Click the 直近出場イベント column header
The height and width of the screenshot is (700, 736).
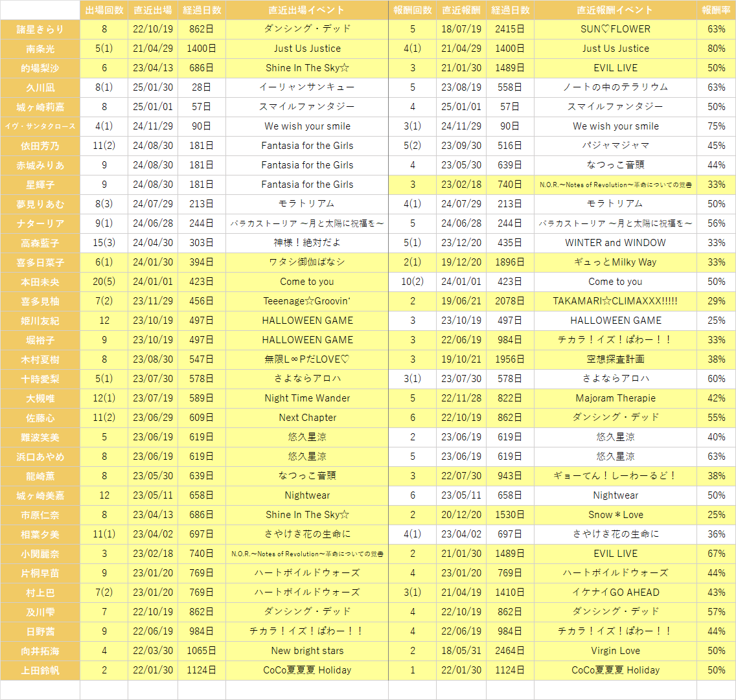pos(307,10)
